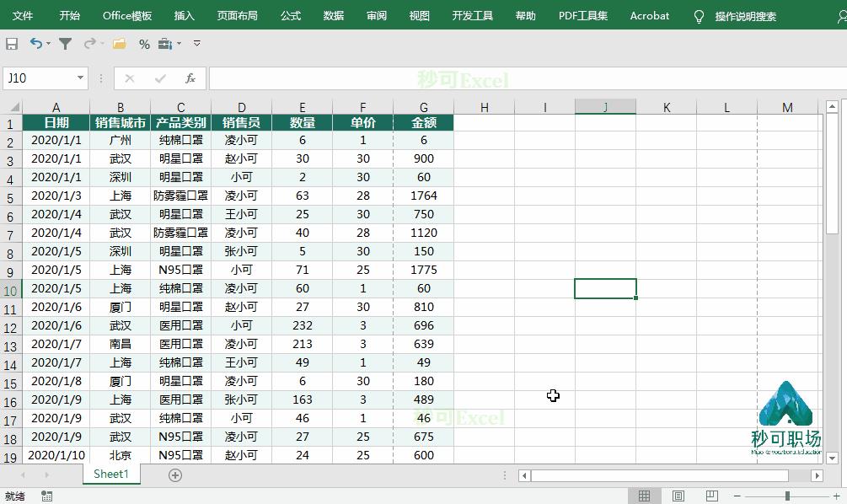The image size is (847, 504).
Task: Open a file using the folder icon
Action: click(118, 44)
